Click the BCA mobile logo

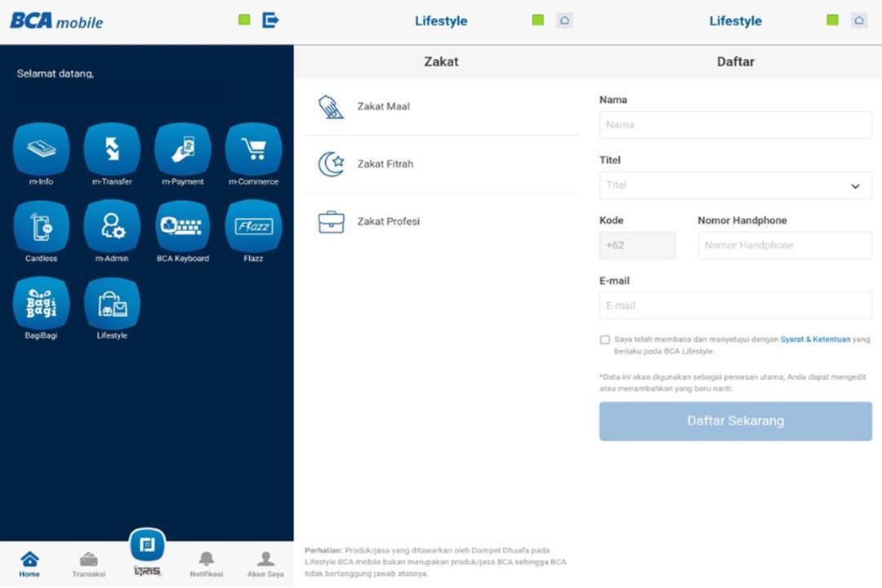pyautogui.click(x=56, y=20)
